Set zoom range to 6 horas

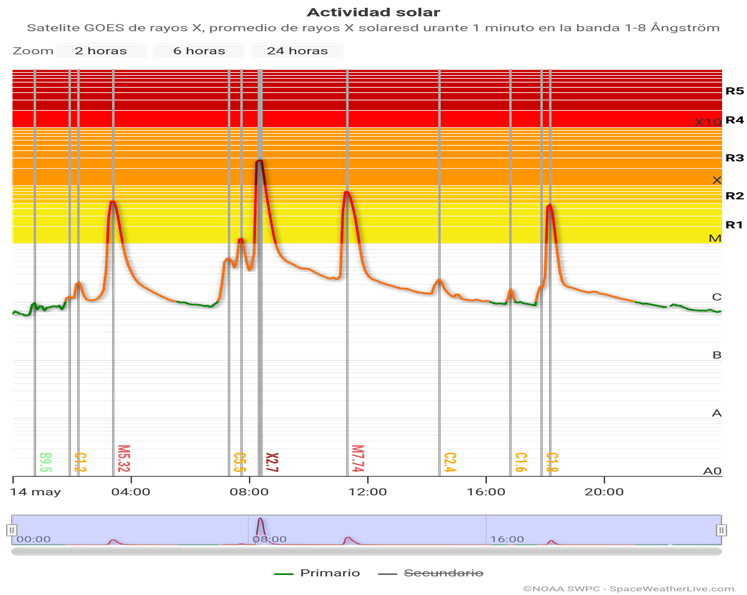click(199, 51)
